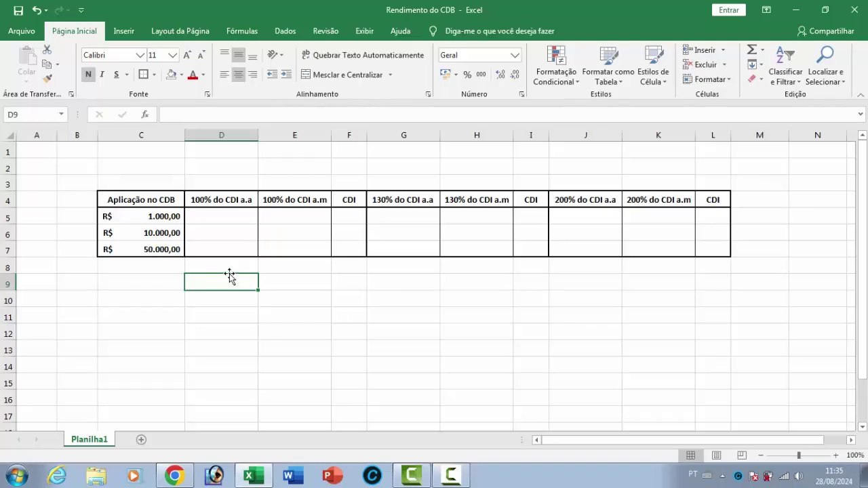Click the Format Painter brush icon

pyautogui.click(x=47, y=79)
